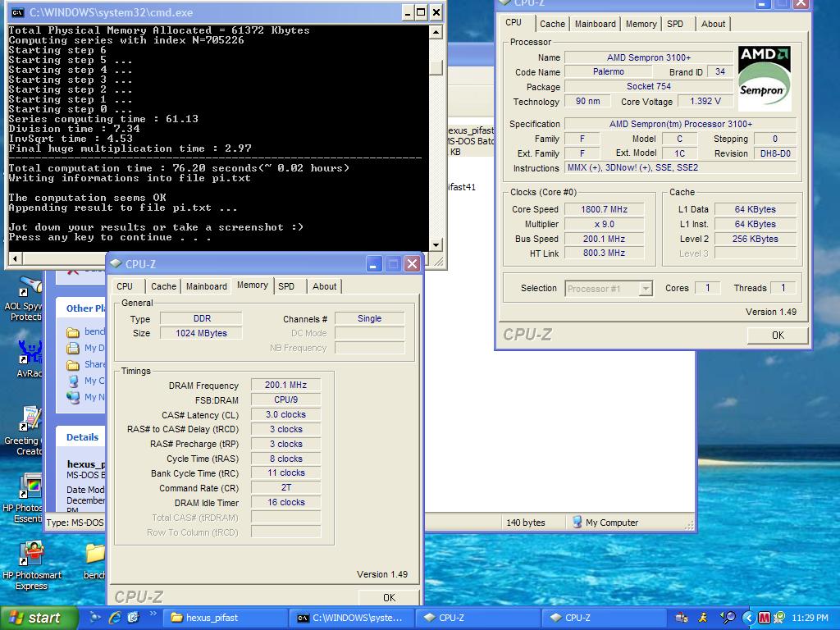
Task: Click the Details header in Explorer sidebar
Action: (x=82, y=437)
